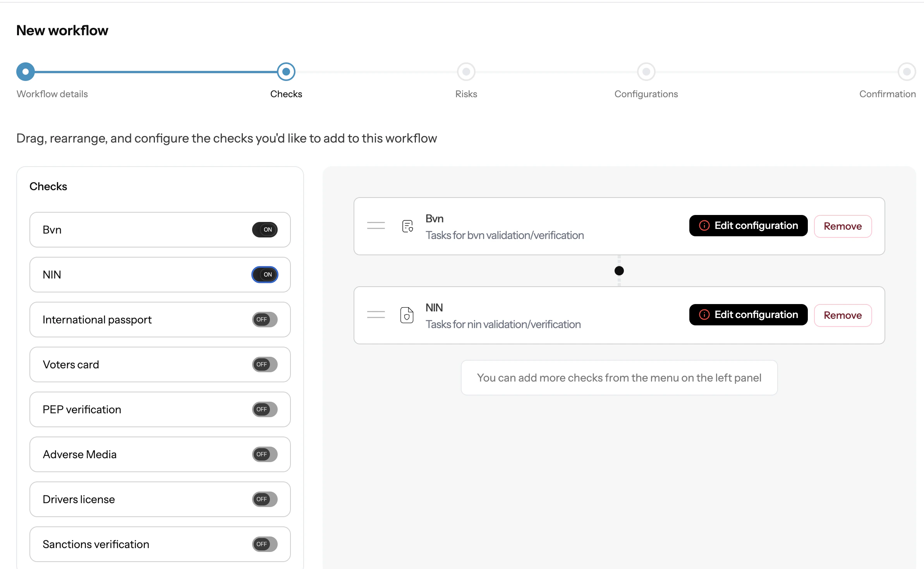Screen dimensions: 924x569
Task: Remove the Bvn check
Action: (x=843, y=226)
